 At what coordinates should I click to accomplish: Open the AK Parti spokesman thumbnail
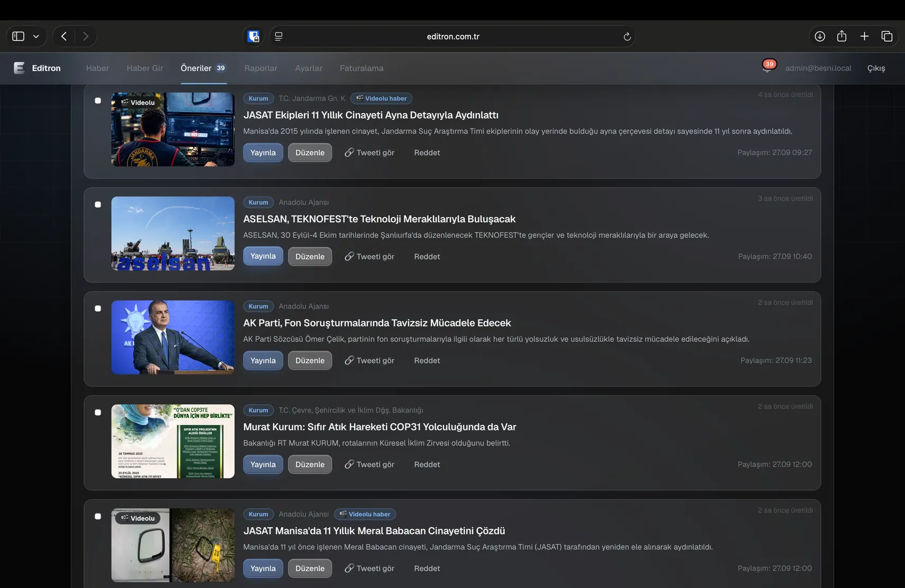(x=173, y=338)
